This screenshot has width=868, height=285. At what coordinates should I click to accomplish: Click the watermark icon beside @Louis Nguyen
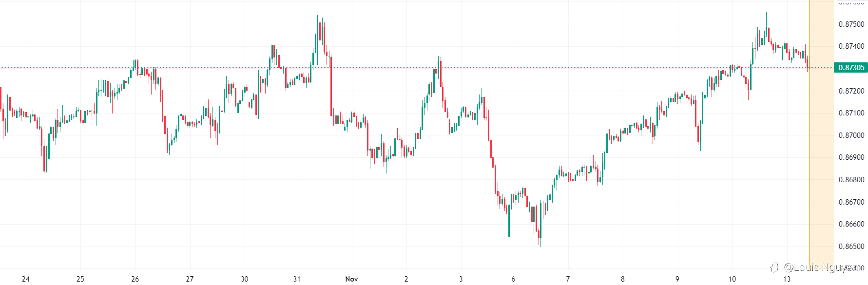tap(774, 267)
